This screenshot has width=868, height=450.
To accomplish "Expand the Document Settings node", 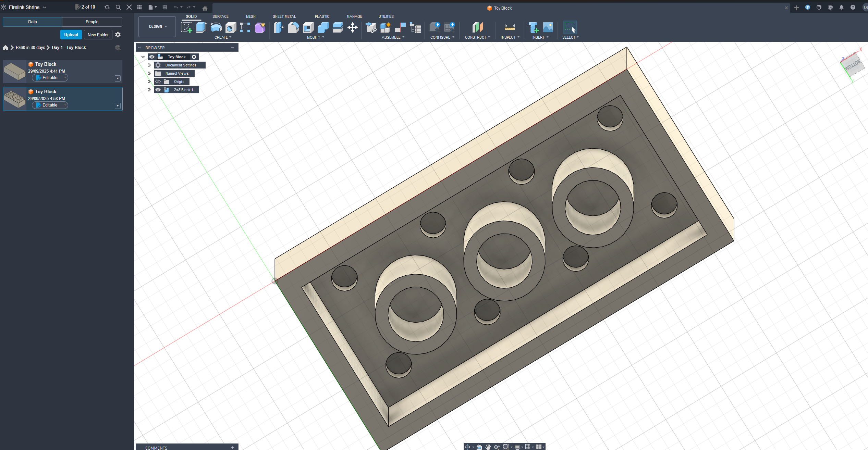I will (149, 65).
